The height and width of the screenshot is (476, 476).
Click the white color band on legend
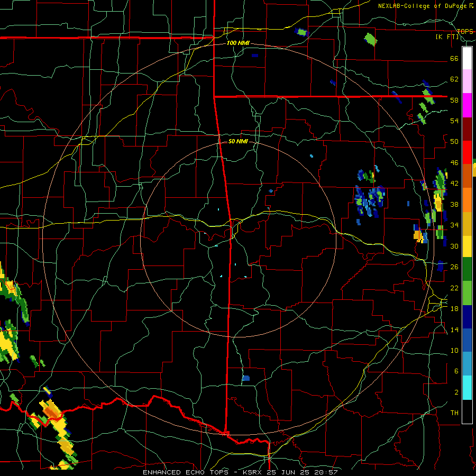click(467, 58)
